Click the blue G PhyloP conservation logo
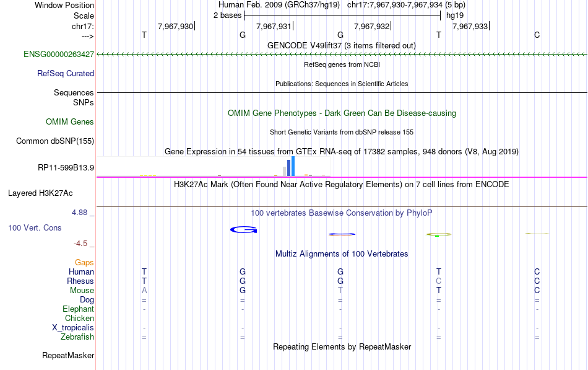 tap(244, 229)
